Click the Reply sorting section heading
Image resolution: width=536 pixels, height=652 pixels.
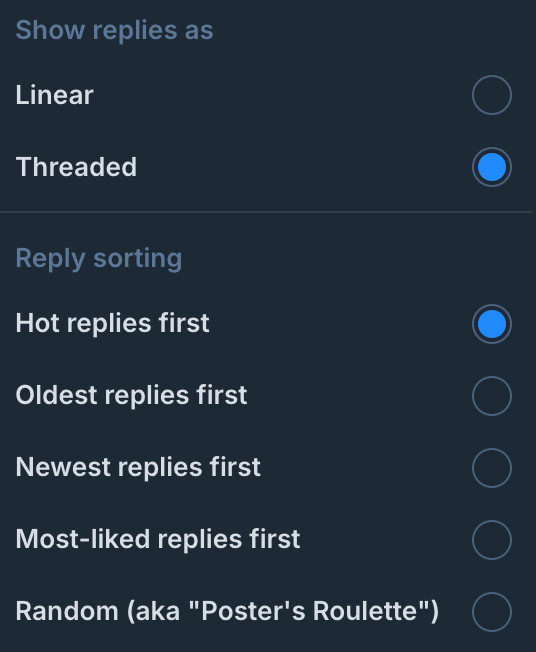pos(99,259)
